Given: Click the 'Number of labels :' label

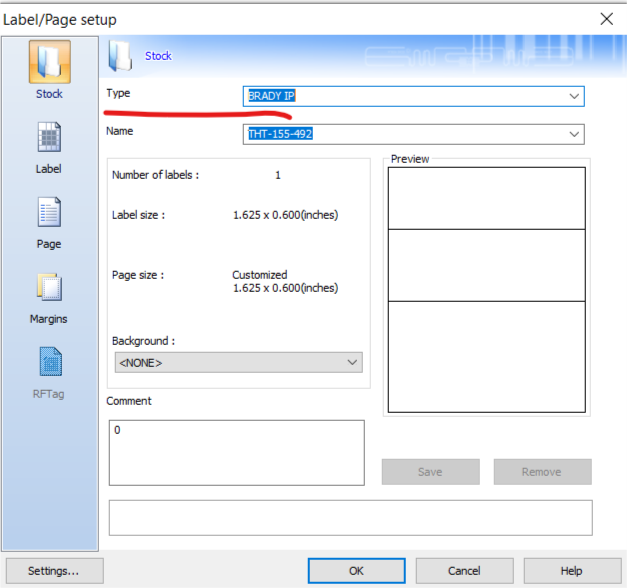Looking at the screenshot, I should pos(156,175).
